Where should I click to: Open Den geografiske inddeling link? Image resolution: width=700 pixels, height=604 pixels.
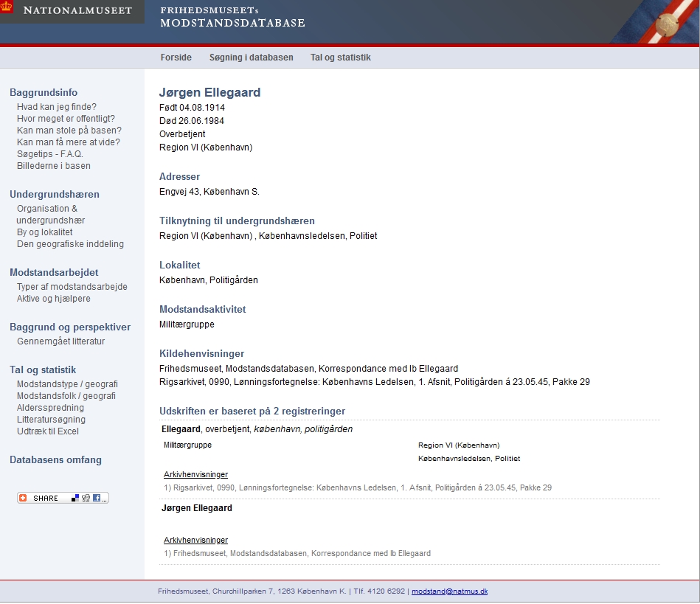[70, 244]
